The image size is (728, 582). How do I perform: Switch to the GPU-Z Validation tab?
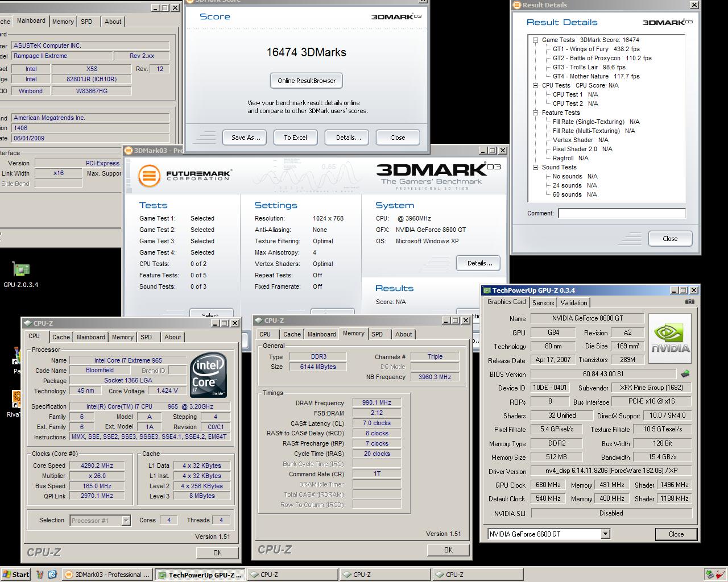point(573,303)
